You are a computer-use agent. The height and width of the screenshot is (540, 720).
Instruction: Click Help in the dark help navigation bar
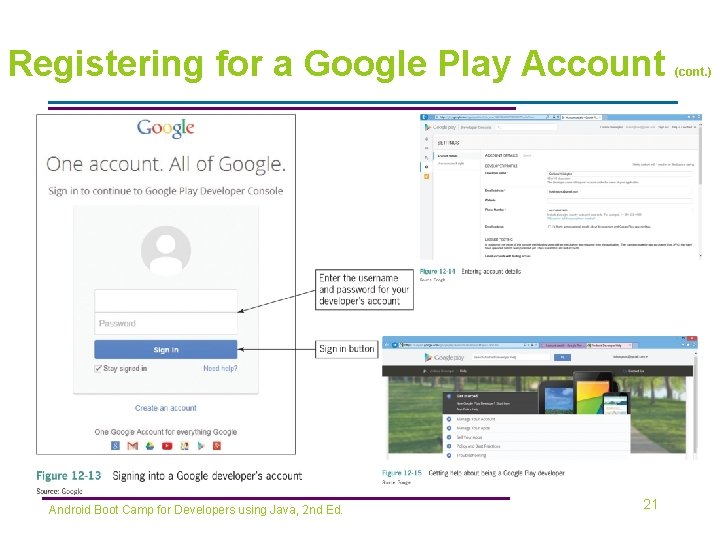[x=463, y=371]
